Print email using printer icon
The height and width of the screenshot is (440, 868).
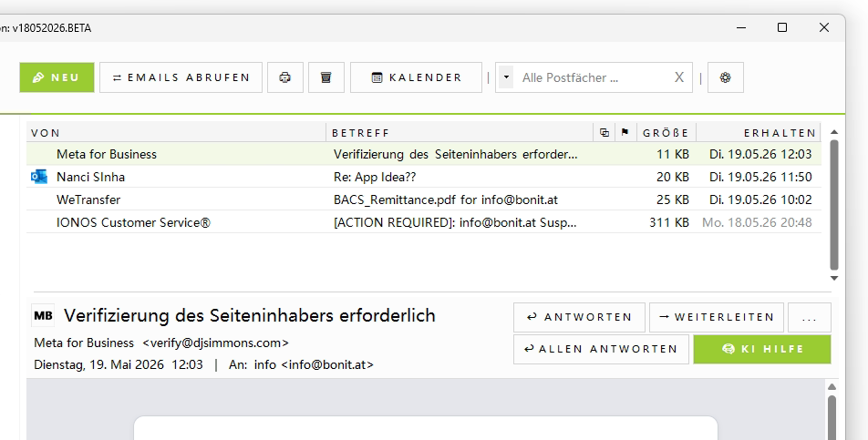coord(285,77)
